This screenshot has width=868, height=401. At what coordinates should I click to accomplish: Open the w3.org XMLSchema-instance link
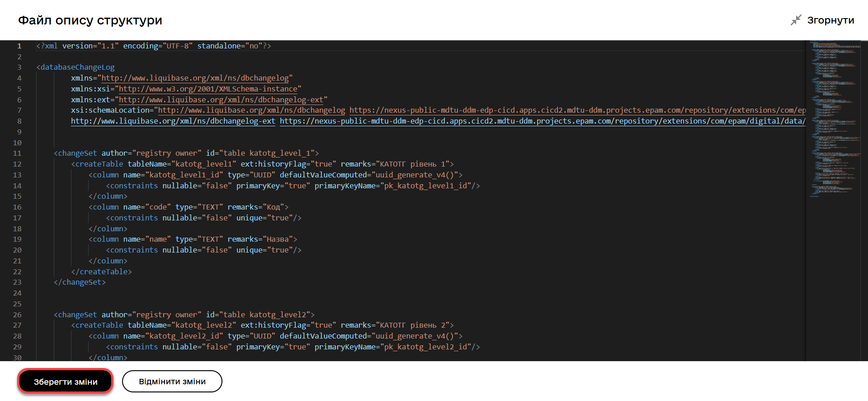point(208,89)
